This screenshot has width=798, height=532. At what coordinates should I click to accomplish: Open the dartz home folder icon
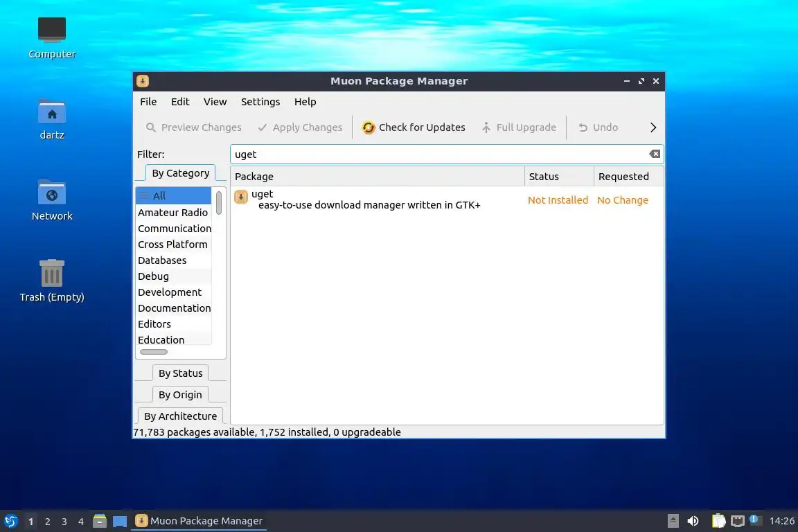pyautogui.click(x=52, y=111)
